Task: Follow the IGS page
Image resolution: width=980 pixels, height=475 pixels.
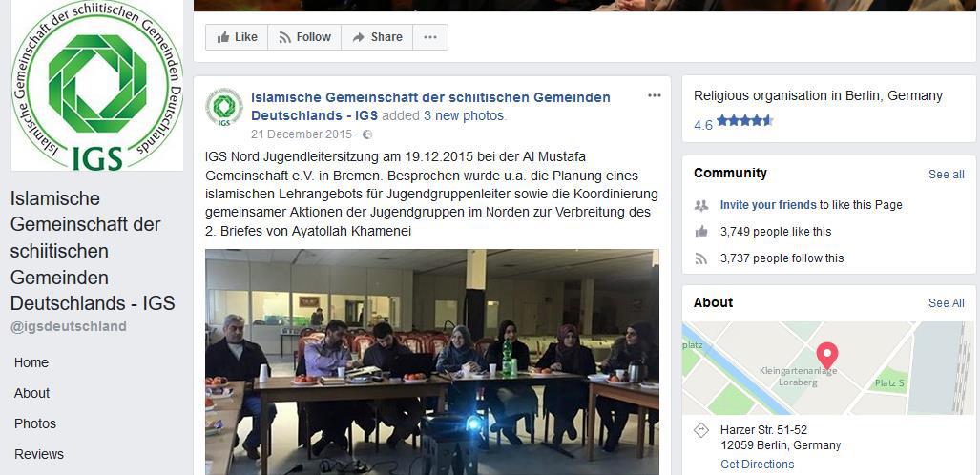Action: pyautogui.click(x=304, y=37)
